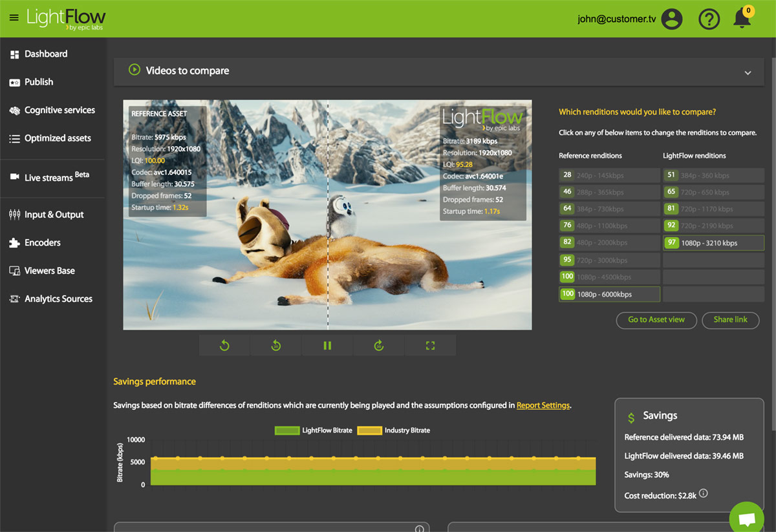Screen dimensions: 776x532
Task: Click the 'LightFlow renditions' column heading
Action: [695, 156]
